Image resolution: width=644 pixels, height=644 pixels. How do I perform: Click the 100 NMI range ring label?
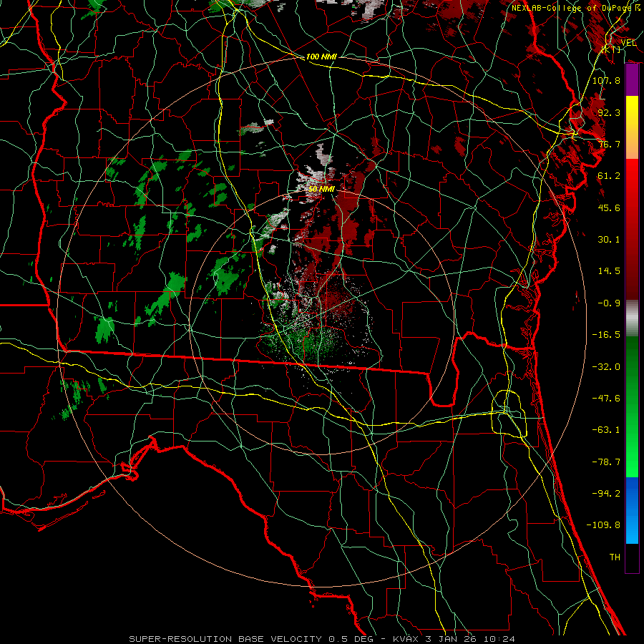(x=321, y=57)
